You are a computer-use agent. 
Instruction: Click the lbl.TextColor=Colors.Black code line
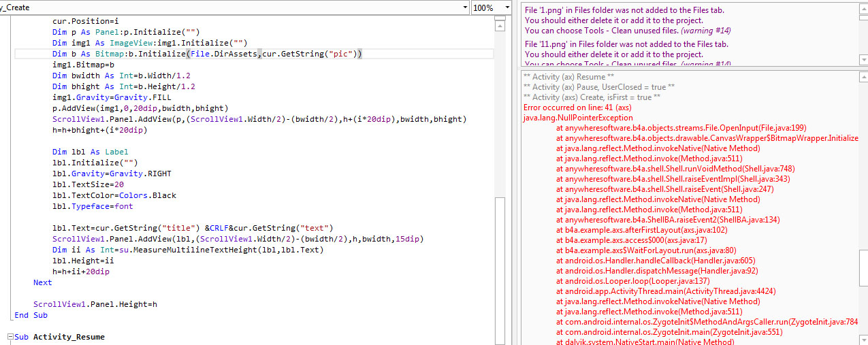tap(114, 195)
